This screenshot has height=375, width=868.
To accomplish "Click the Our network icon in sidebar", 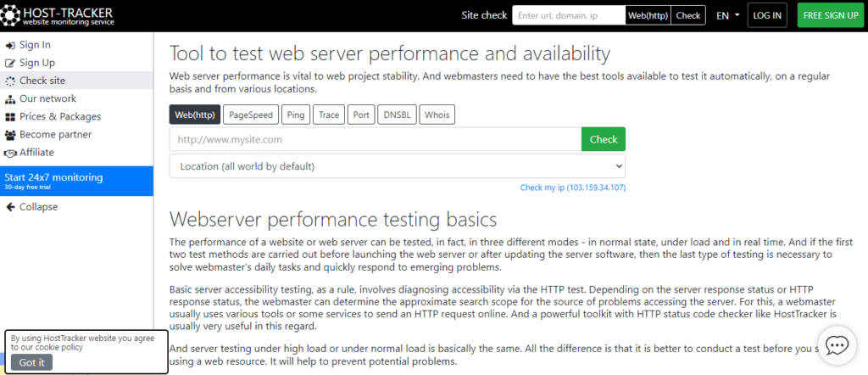I will click(10, 98).
